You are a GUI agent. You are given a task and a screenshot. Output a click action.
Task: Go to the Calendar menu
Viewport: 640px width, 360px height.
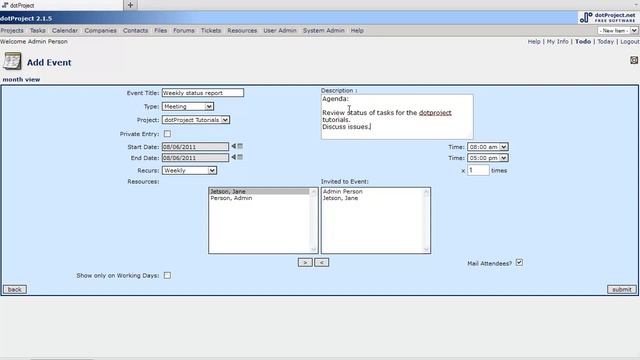64,31
